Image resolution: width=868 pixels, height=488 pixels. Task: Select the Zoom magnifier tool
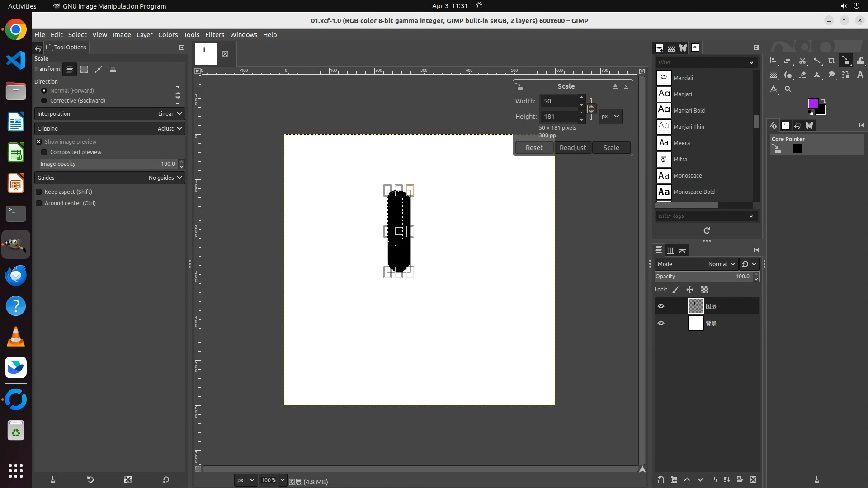coord(788,89)
